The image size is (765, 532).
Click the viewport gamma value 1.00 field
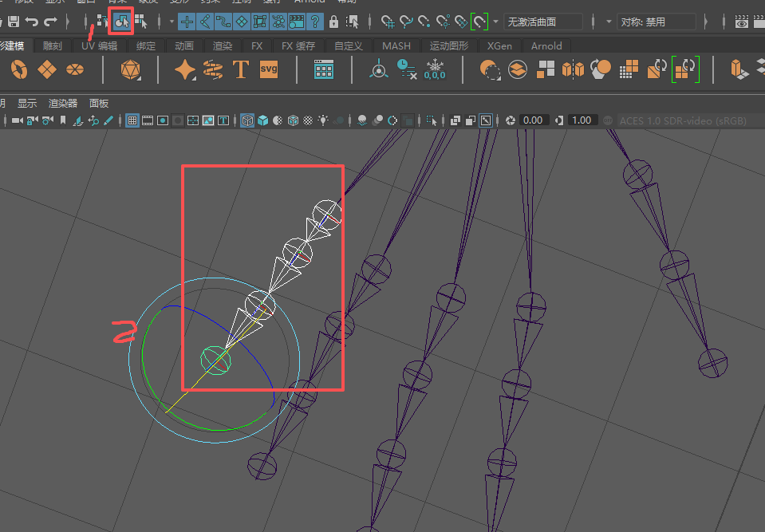click(x=582, y=120)
